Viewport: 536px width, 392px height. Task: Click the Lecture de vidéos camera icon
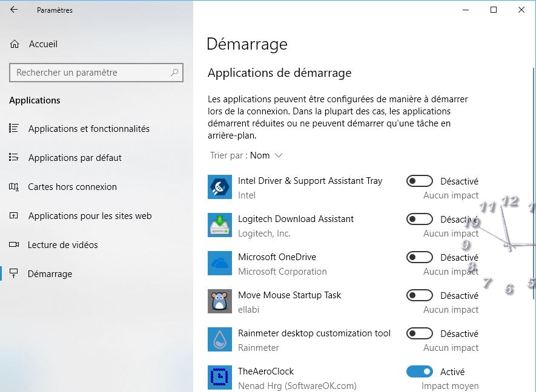14,244
